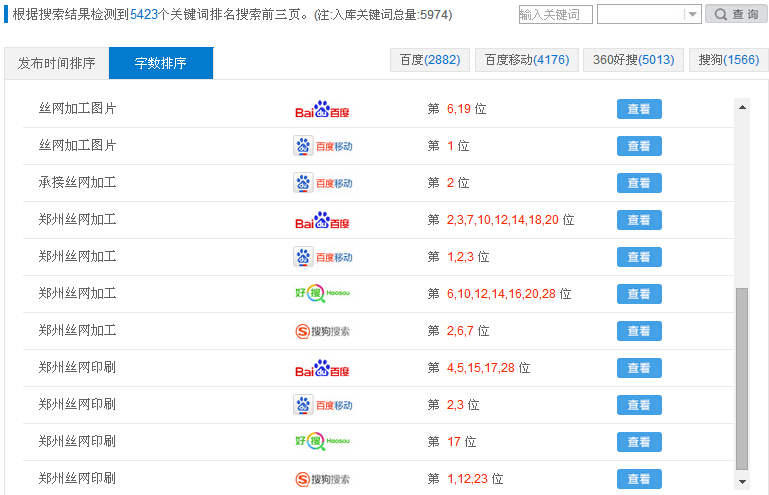
Task: Click 好搜 Haosou logo in 郑州丝网加工 row
Action: tap(322, 293)
